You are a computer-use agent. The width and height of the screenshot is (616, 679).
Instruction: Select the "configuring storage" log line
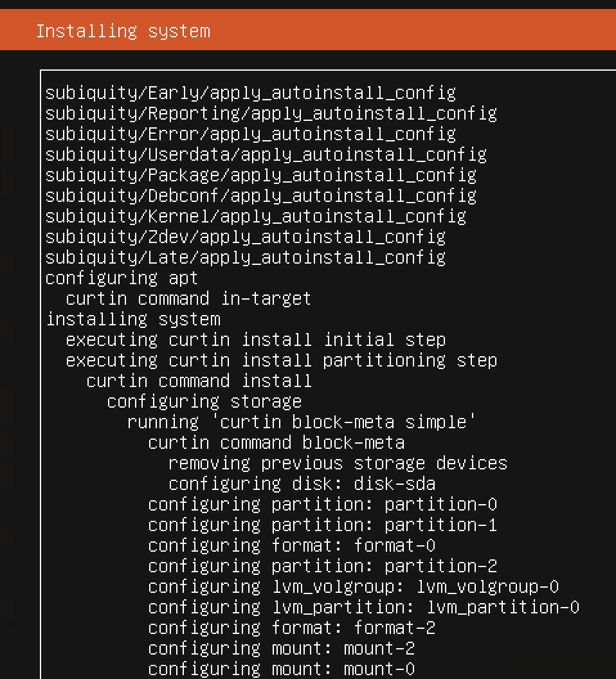click(204, 401)
